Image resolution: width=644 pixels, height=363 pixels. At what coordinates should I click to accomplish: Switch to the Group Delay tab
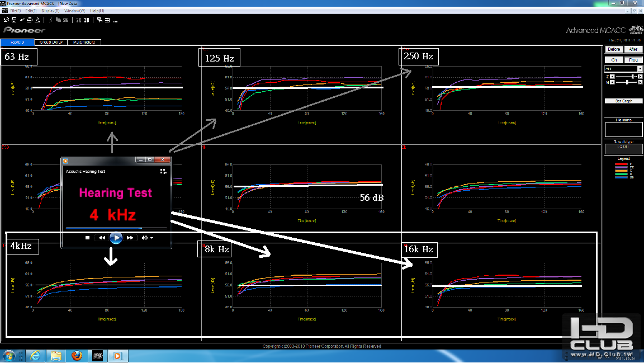(x=51, y=42)
